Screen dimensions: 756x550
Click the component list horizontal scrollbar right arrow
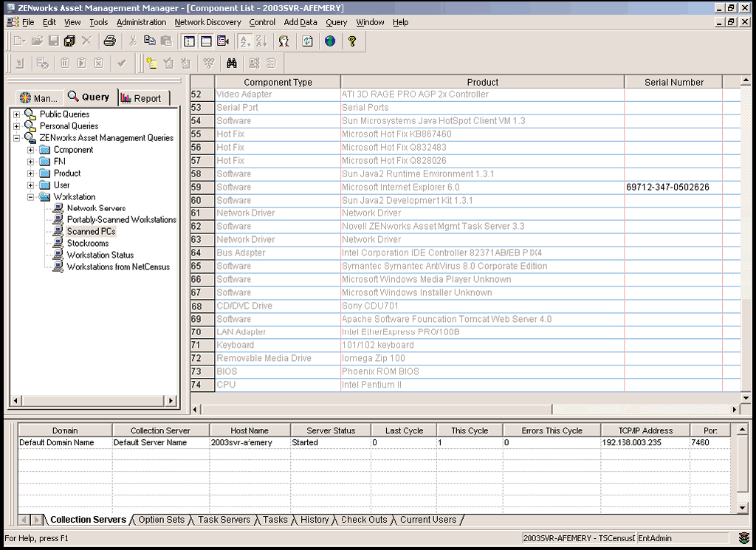tap(735, 409)
